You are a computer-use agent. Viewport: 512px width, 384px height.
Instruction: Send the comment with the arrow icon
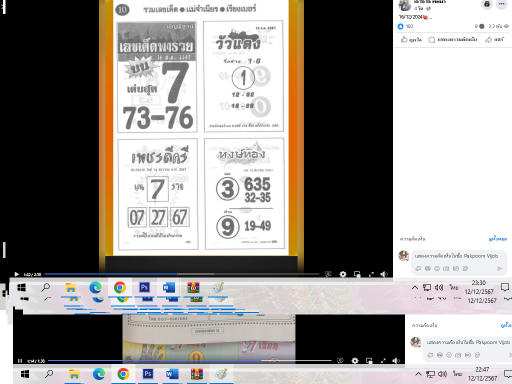(x=499, y=268)
